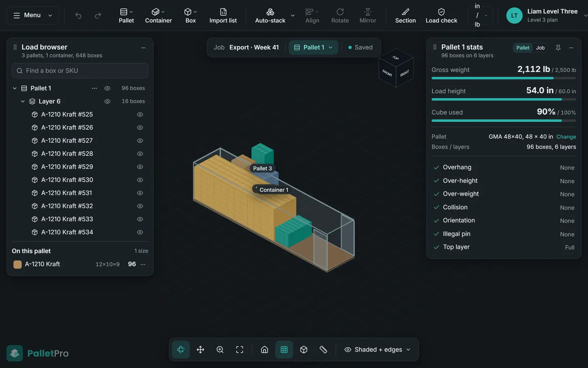Add a Box from toolbar

pos(191,16)
